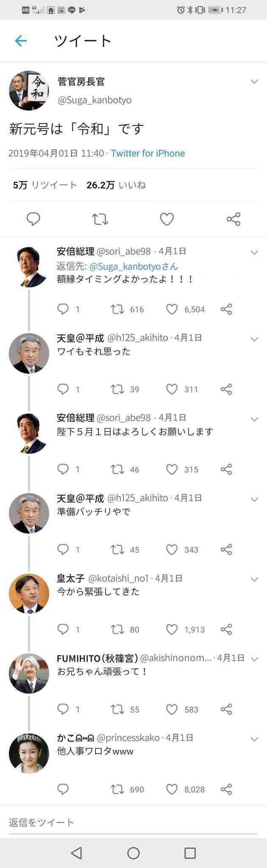The height and width of the screenshot is (868, 267).
Task: Share the お兄ちゃん頑張って reply
Action: click(226, 709)
